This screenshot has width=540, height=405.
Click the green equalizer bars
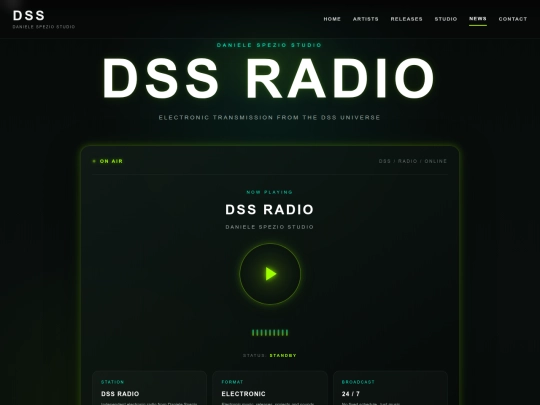coord(270,333)
